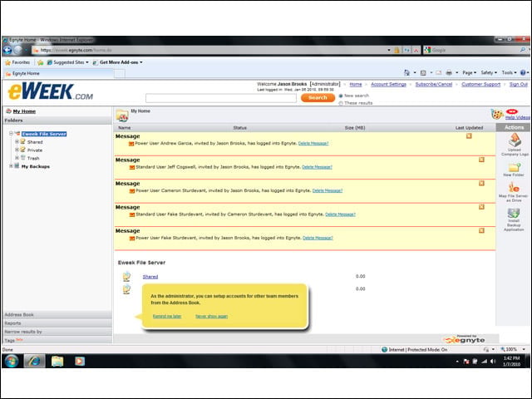This screenshot has width=532, height=399.
Task: Click Internet Explorer taskbar icon
Action: pyautogui.click(x=34, y=361)
